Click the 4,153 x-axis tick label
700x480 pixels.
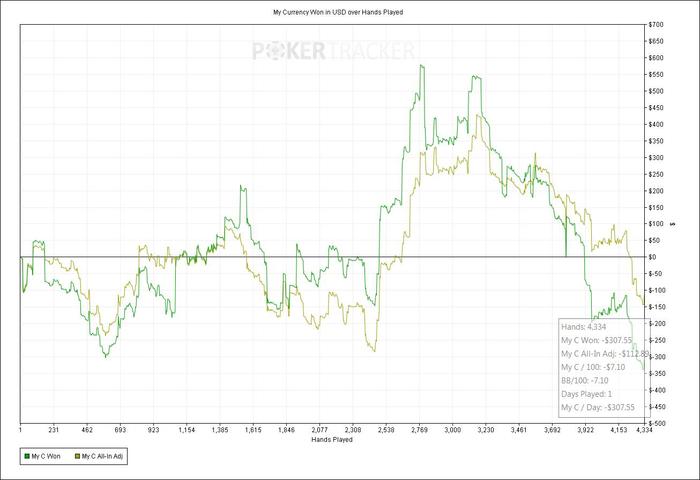pos(619,430)
